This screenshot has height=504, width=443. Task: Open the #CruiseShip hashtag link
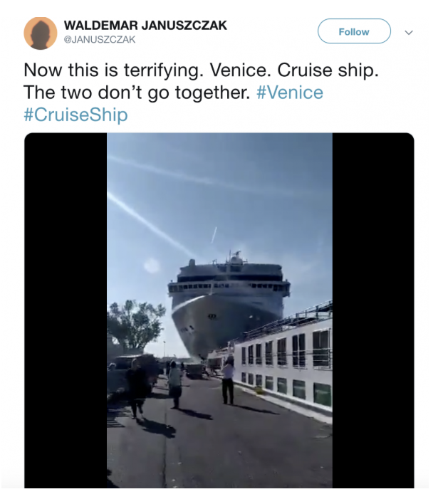pos(75,115)
